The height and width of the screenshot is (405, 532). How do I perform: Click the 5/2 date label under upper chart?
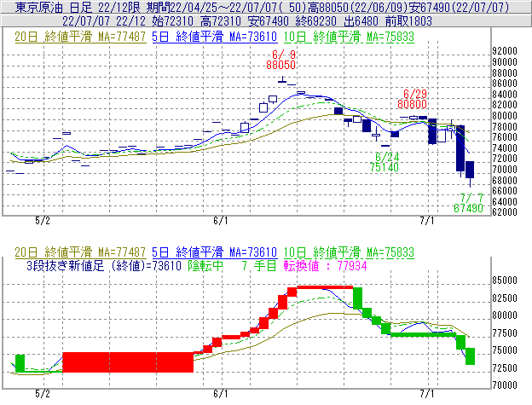(x=43, y=221)
